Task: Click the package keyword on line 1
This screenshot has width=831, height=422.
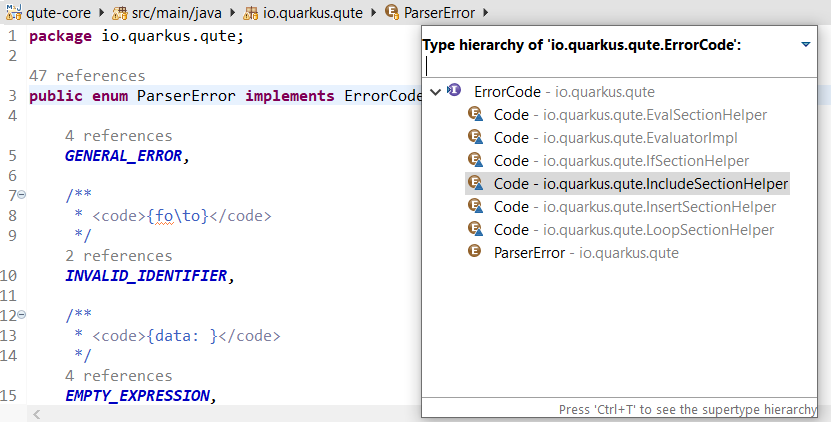Action: 60,36
